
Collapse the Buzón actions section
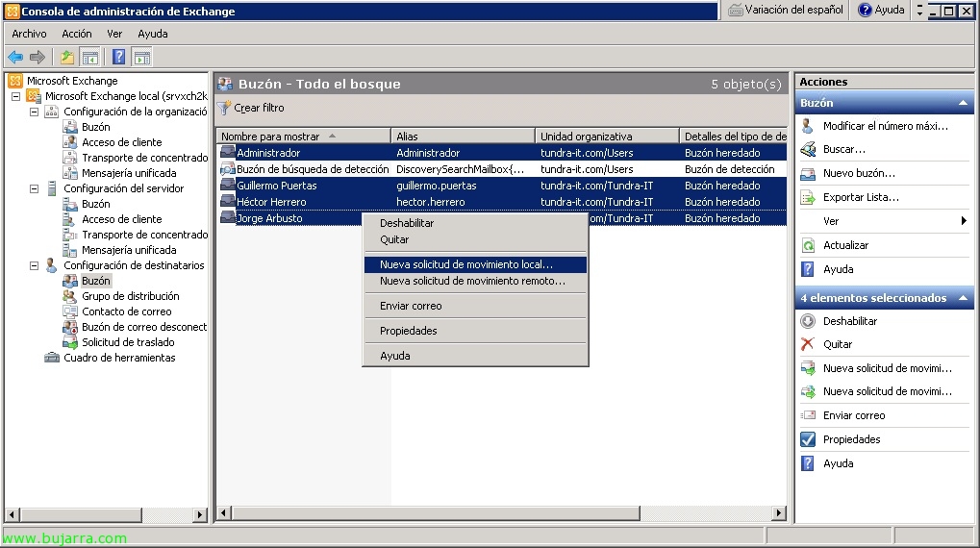coord(963,103)
